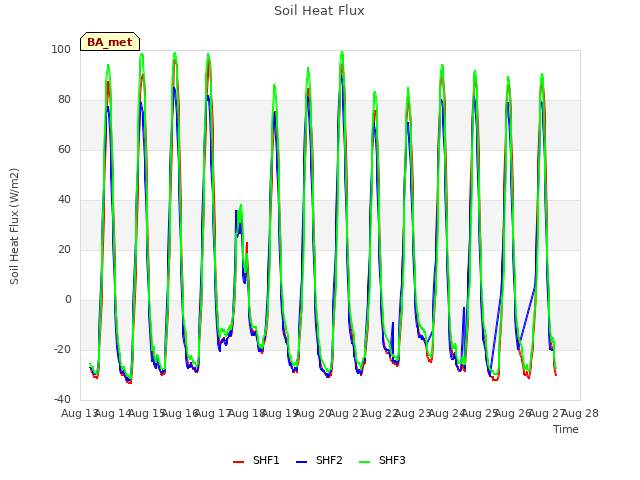640x480 pixels.
Task: Click the 40 y-axis tick label
Action: [x=64, y=200]
